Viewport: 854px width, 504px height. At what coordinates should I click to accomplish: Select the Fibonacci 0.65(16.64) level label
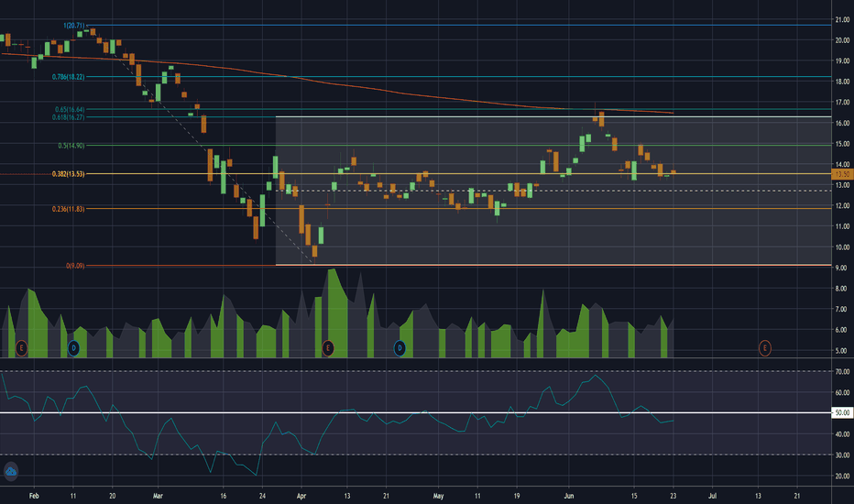tap(70, 110)
